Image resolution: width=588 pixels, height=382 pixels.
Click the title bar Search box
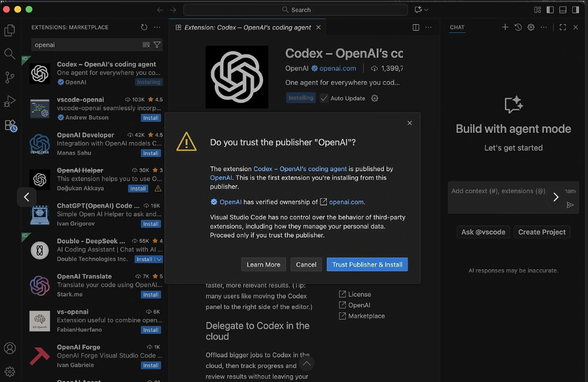click(296, 10)
